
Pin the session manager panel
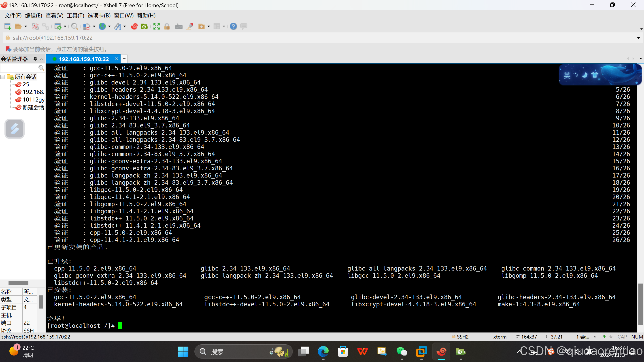click(35, 59)
